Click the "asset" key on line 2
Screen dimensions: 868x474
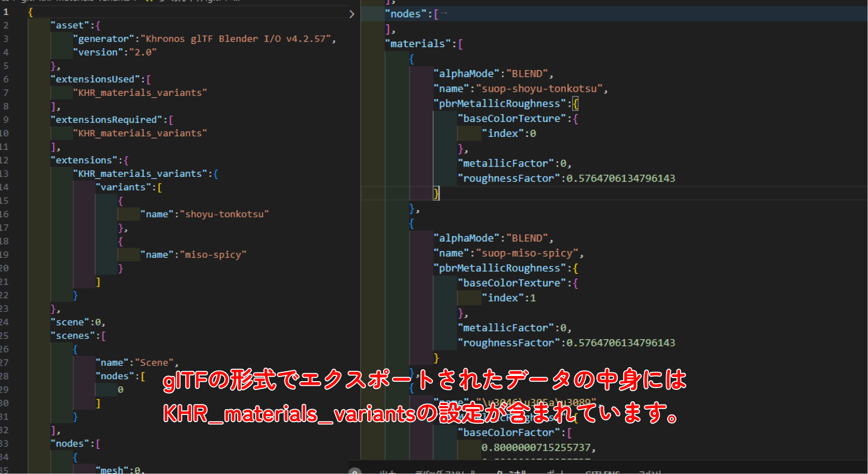[x=70, y=25]
